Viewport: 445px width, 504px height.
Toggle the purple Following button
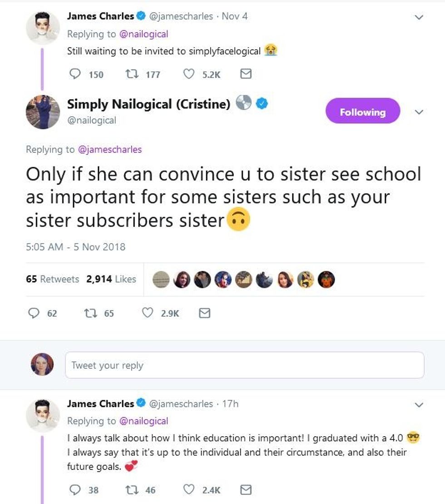coord(362,112)
